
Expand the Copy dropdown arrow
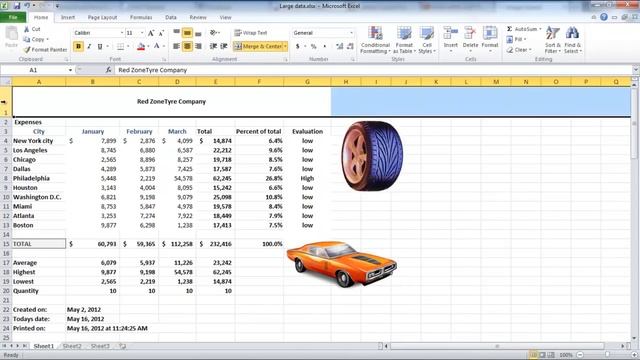(x=47, y=39)
